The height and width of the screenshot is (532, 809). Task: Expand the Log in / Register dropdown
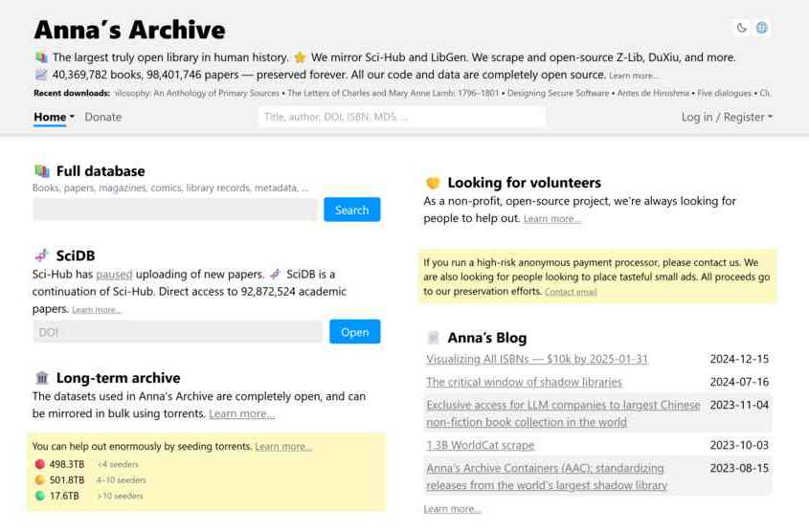pos(727,117)
